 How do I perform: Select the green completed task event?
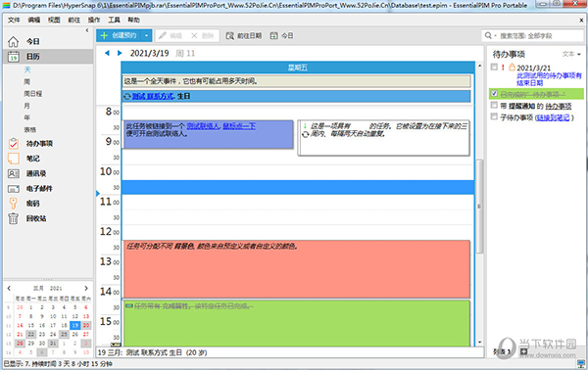click(296, 323)
